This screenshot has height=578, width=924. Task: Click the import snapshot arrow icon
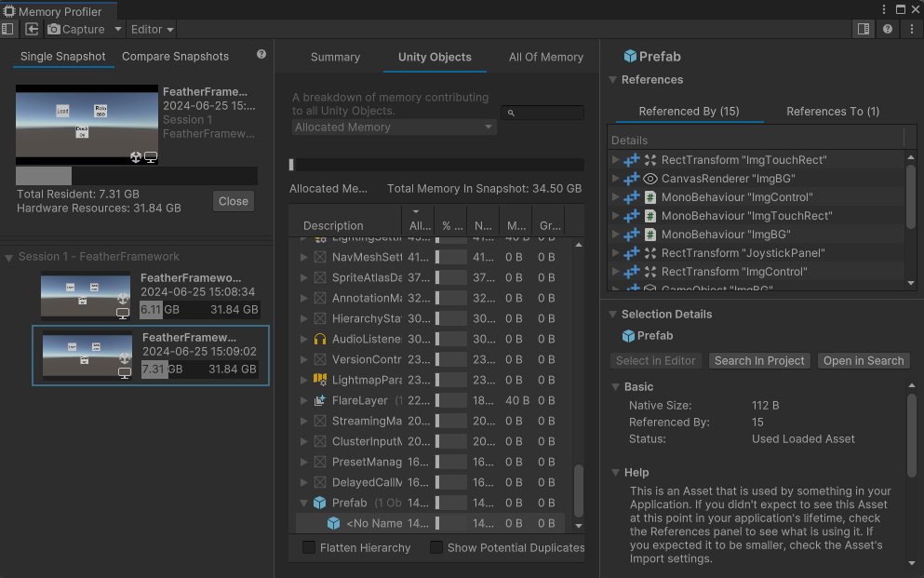point(32,29)
